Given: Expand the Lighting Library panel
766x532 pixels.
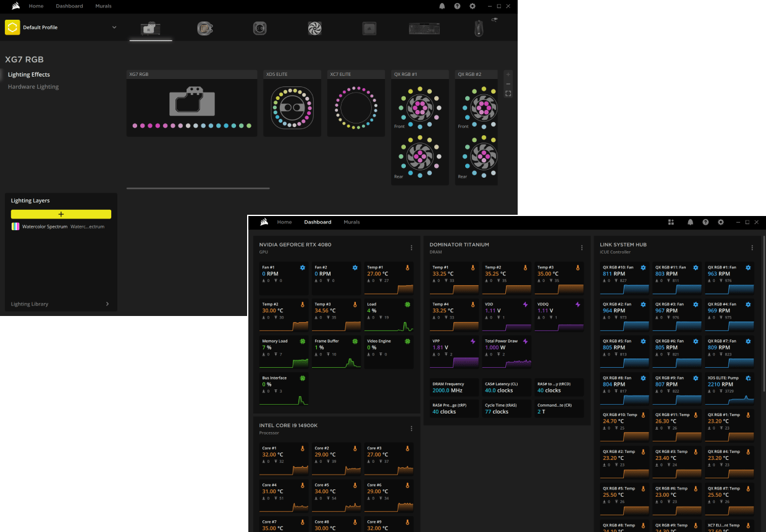Looking at the screenshot, I should point(107,304).
